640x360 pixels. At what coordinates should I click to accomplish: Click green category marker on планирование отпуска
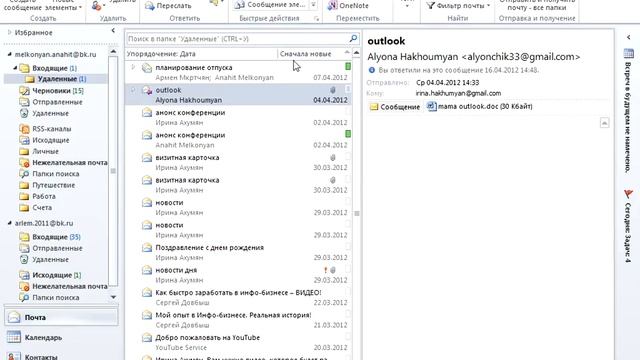point(348,66)
